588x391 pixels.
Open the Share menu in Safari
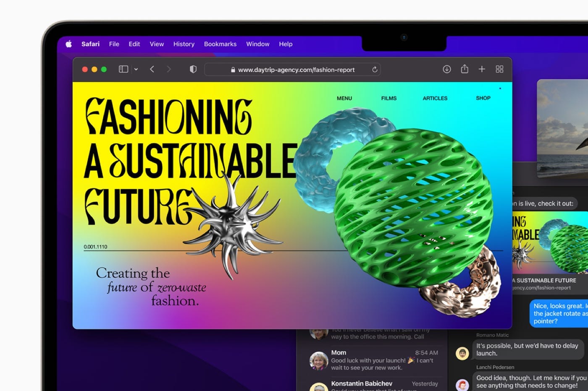pos(465,69)
